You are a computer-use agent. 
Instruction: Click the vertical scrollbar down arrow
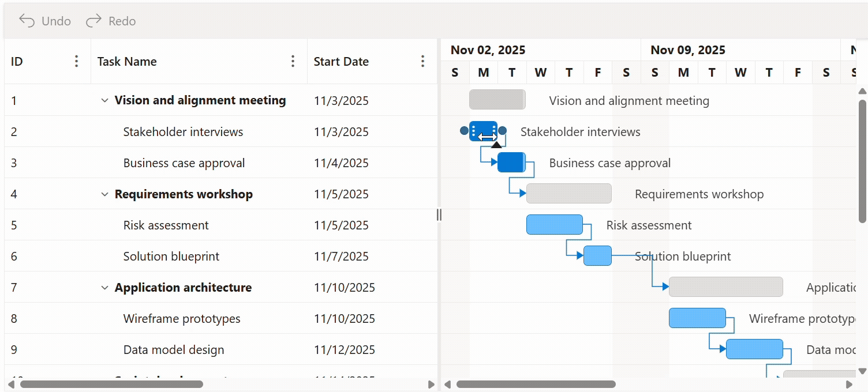tap(862, 372)
